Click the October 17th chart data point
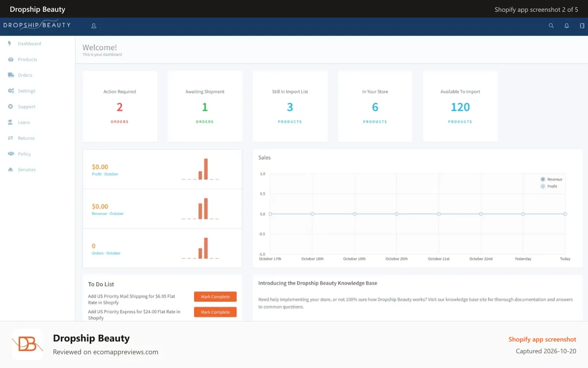588x368 pixels. pyautogui.click(x=270, y=214)
